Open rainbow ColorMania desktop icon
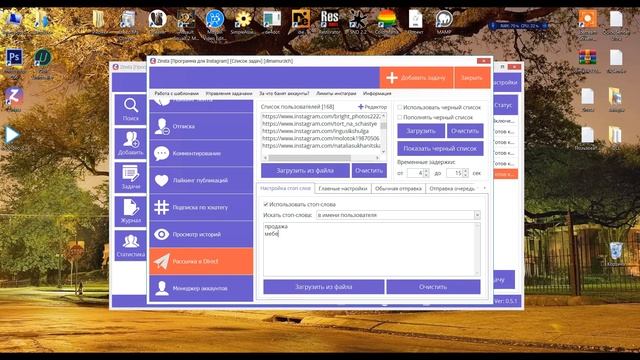 (386, 19)
